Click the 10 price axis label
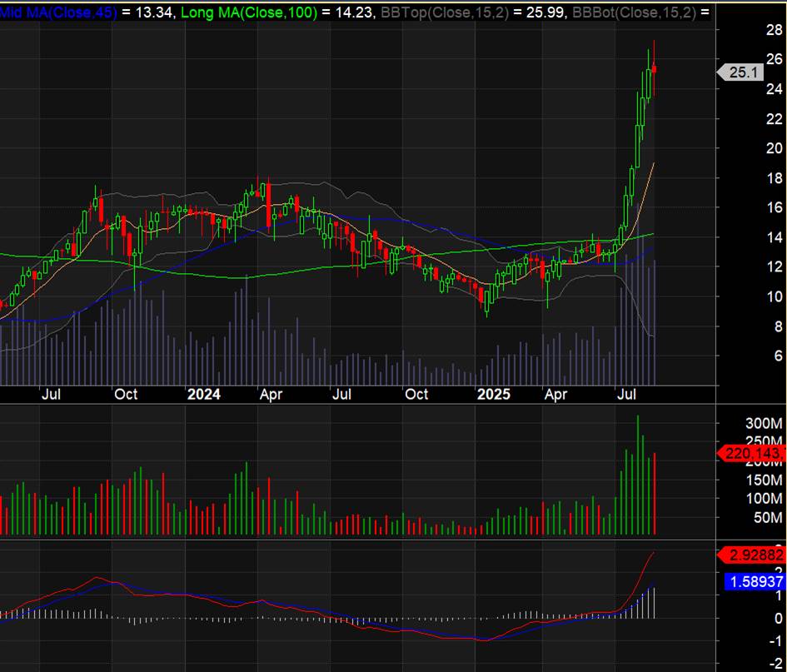Viewport: 787px width, 672px height. 775,296
